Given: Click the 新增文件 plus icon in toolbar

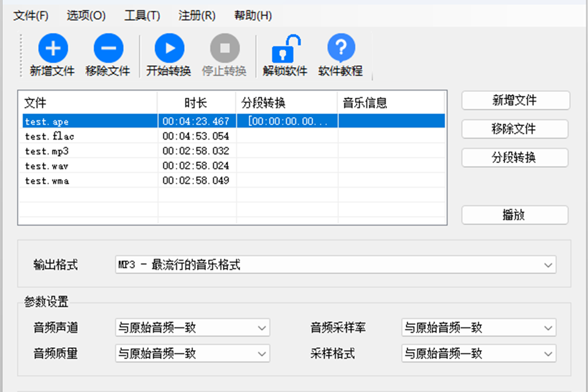Looking at the screenshot, I should tap(53, 49).
